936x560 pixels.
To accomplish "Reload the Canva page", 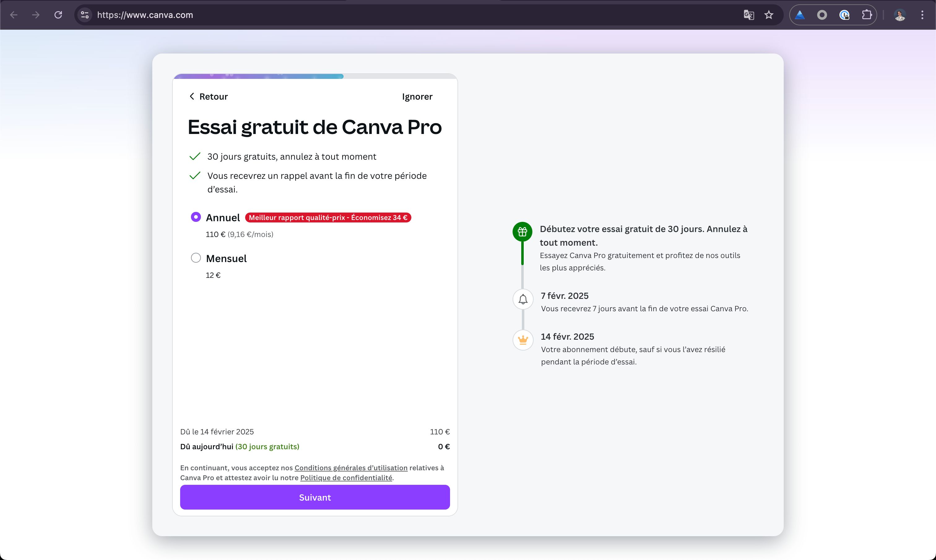I will click(x=58, y=15).
